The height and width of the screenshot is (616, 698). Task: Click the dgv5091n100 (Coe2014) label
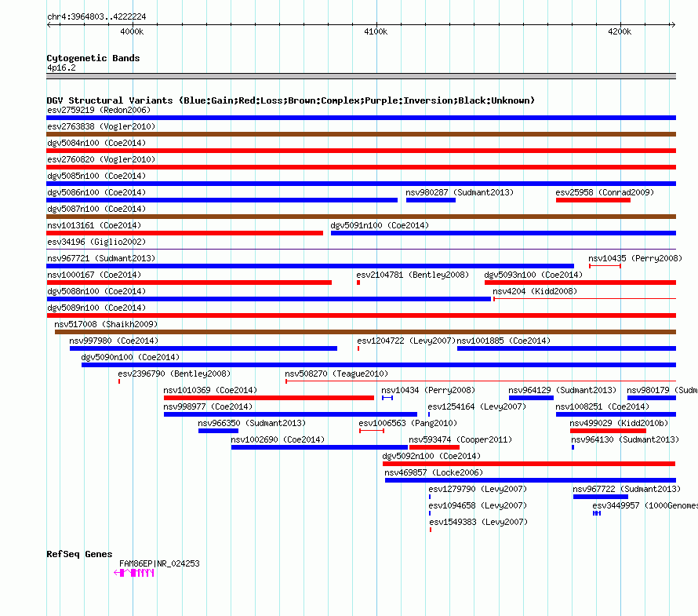(380, 225)
